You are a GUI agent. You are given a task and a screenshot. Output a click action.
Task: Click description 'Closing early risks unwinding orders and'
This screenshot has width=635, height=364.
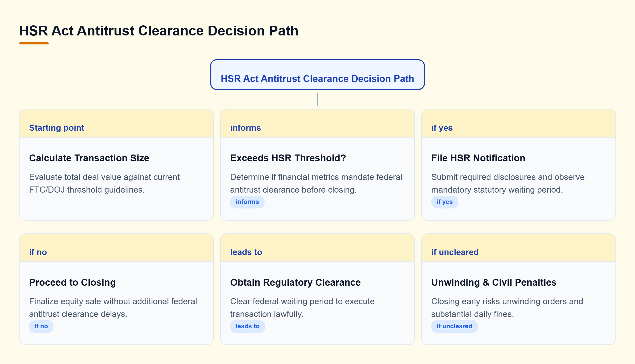(507, 301)
